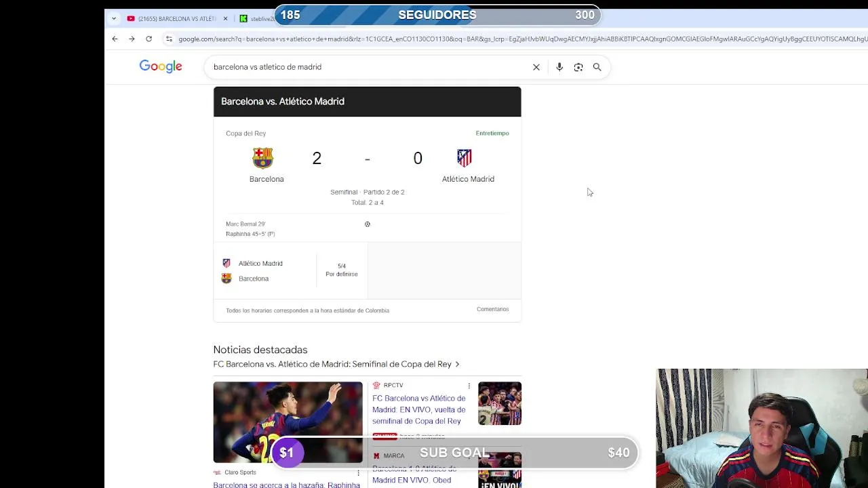Start voice search with the microphone icon
The width and height of the screenshot is (868, 488).
(x=559, y=67)
